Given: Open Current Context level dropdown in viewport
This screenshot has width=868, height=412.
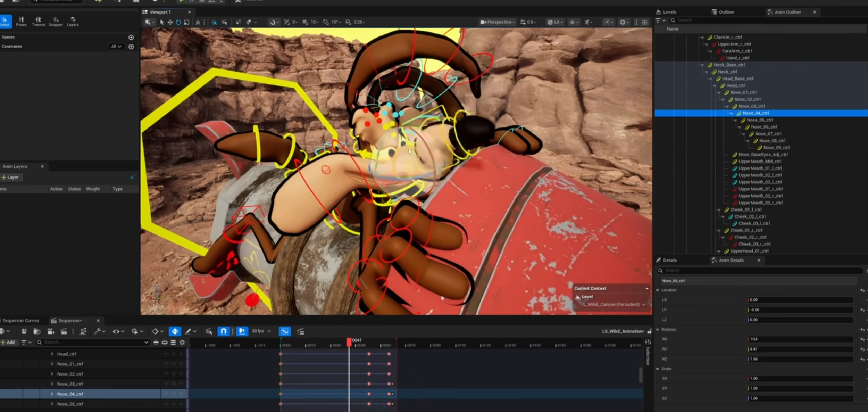Looking at the screenshot, I should (614, 304).
